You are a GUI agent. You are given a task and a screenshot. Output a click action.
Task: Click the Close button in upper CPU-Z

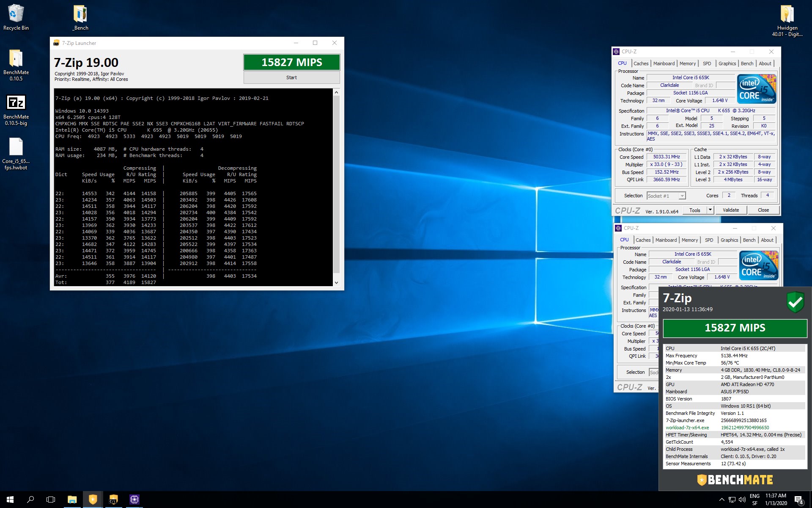point(763,210)
